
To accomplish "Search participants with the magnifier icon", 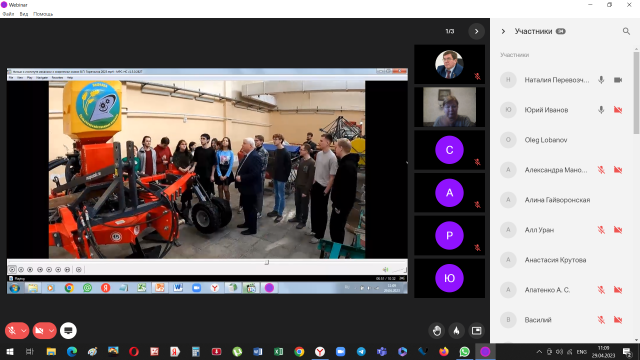I will pos(626,31).
